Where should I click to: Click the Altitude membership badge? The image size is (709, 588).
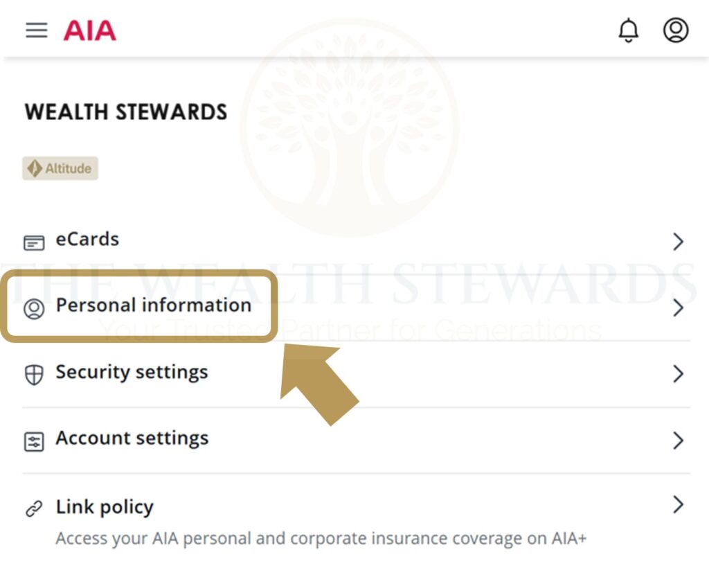(60, 168)
